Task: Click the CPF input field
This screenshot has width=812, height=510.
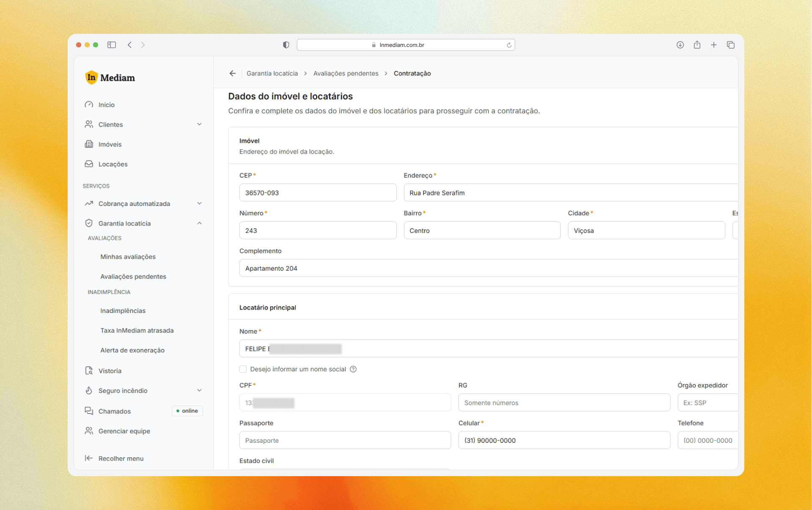Action: click(345, 403)
